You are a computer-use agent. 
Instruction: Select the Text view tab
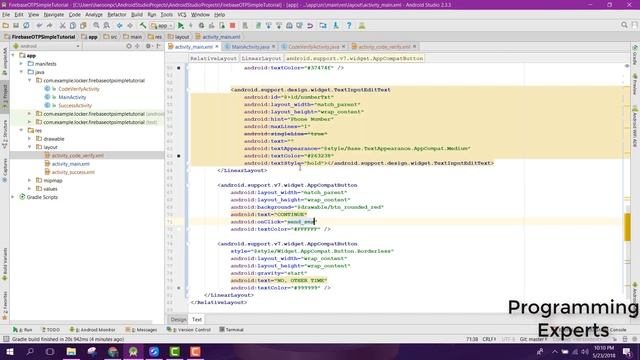coord(197,320)
